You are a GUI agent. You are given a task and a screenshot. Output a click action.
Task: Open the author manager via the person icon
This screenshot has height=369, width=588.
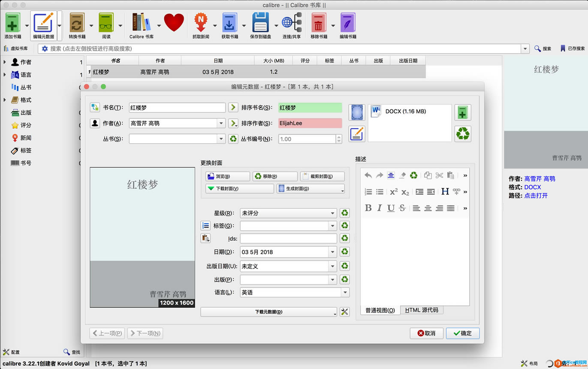[x=94, y=124]
